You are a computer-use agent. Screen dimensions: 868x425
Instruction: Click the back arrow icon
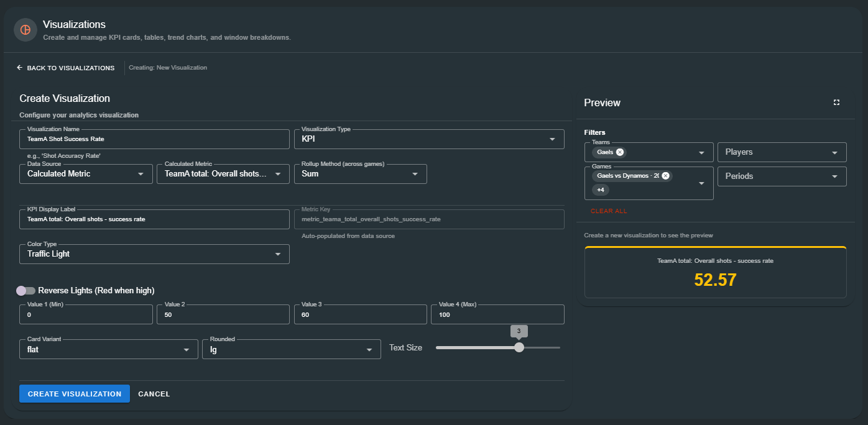19,68
